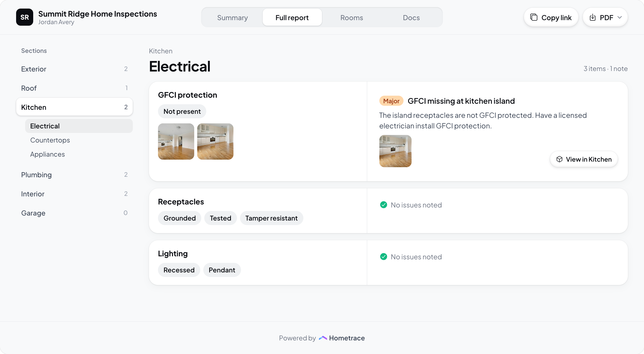Click the '3 items · 1 note' text
This screenshot has width=644, height=354.
pyautogui.click(x=606, y=68)
